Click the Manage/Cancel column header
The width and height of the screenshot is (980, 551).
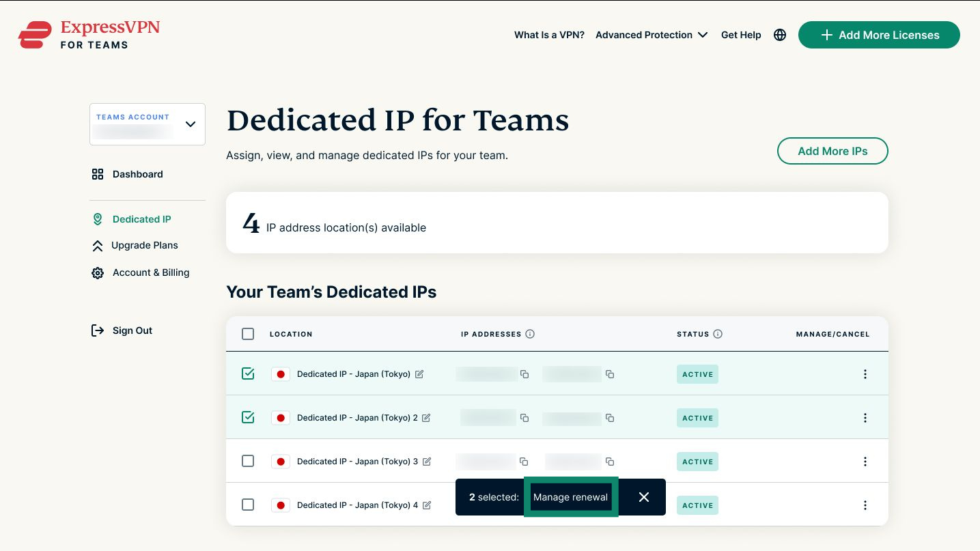point(832,335)
